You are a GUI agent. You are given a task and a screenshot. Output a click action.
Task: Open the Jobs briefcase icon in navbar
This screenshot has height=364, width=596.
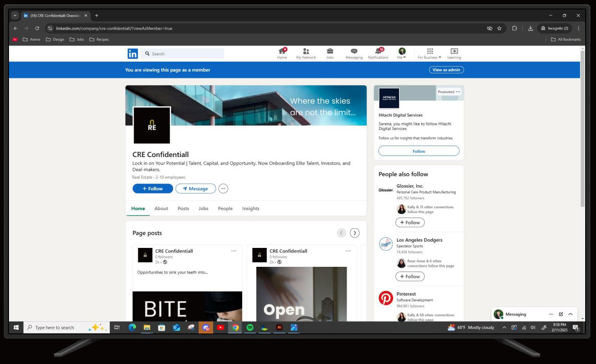point(330,54)
